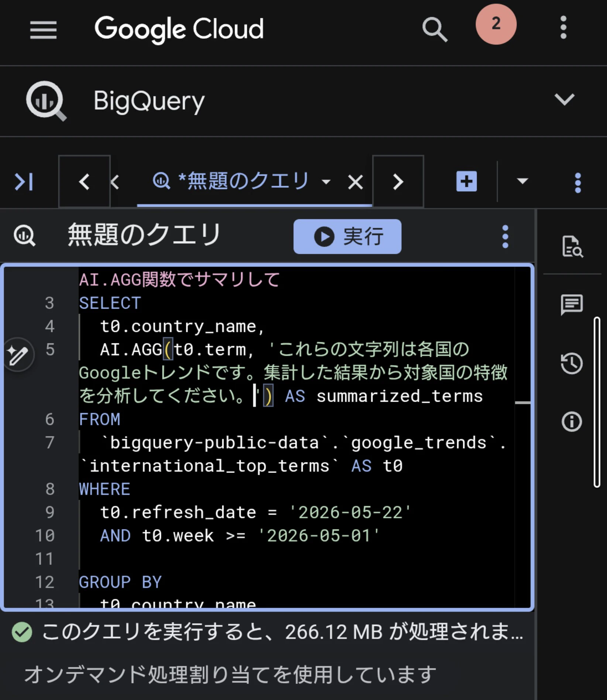This screenshot has height=700, width=607.
Task: Open the search magnifier in header
Action: click(x=435, y=29)
